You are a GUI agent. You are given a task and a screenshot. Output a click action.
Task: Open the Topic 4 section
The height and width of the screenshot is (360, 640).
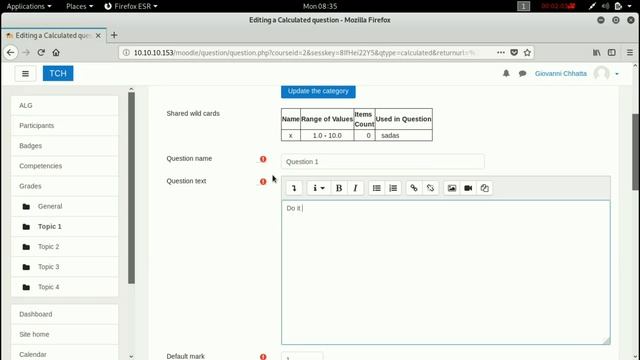click(64, 287)
